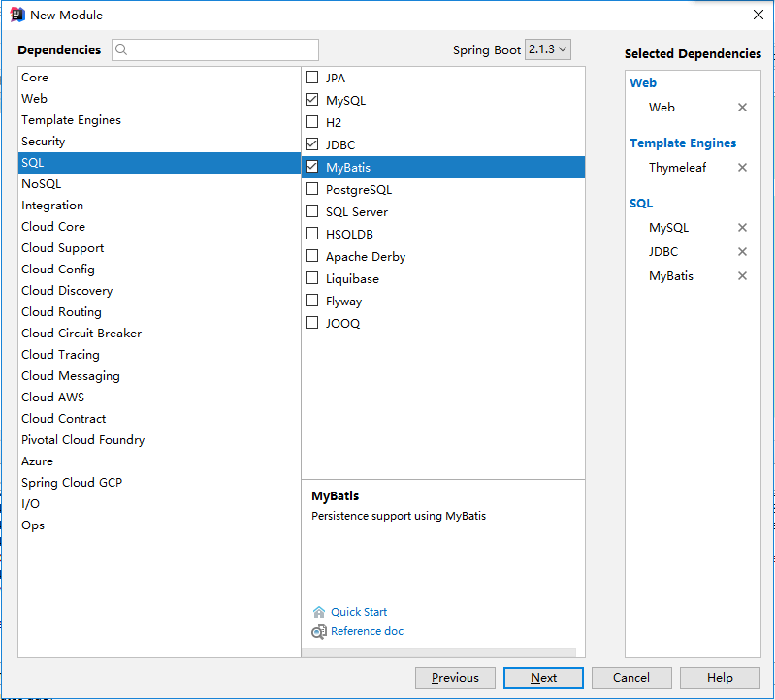Open Spring Cloud GCP category

click(x=159, y=483)
